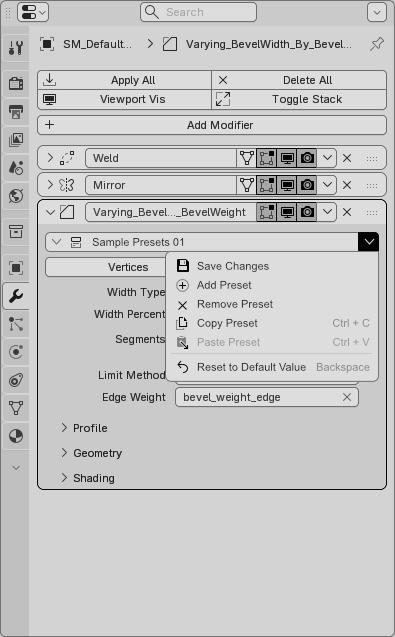Open the World properties tab
Screen dimensions: 395x637
pos(16,196)
